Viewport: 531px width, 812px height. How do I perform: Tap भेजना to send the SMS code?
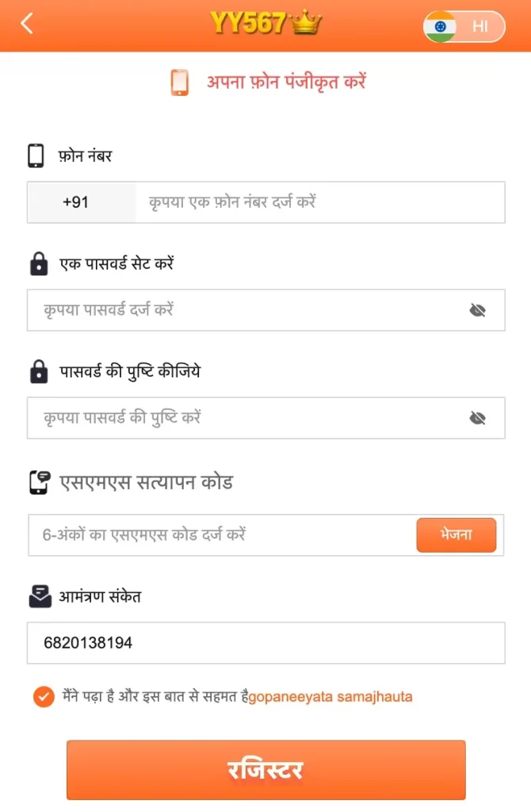point(457,534)
